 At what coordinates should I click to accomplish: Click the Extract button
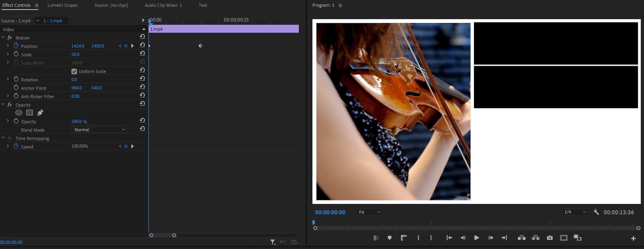click(535, 238)
